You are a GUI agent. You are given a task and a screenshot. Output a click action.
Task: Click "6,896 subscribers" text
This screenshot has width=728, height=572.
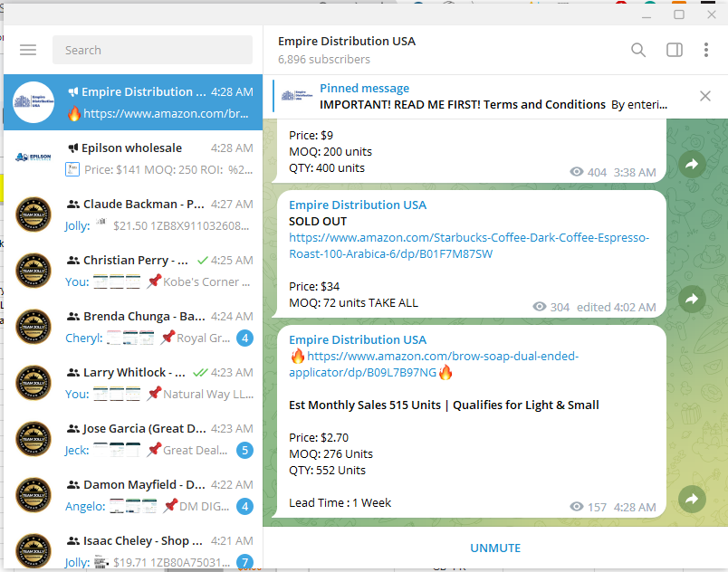click(x=324, y=60)
